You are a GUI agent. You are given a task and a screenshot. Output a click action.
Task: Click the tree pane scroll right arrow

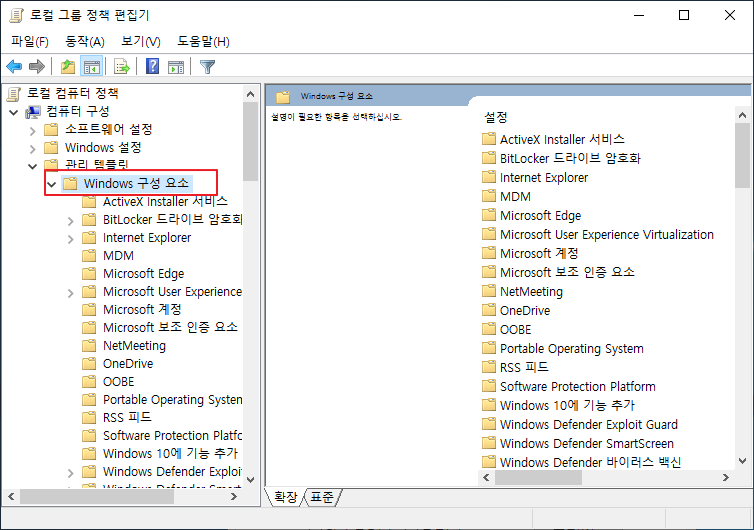coord(234,496)
